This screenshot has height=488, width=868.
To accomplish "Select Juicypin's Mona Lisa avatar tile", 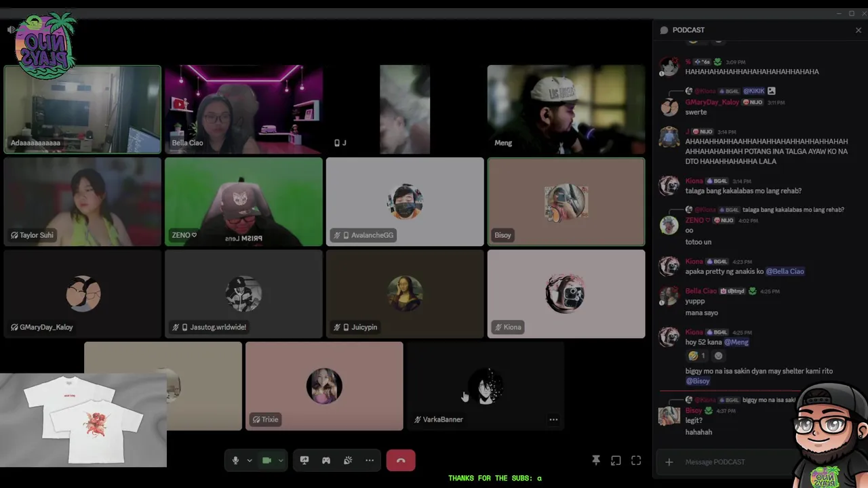I will point(405,294).
